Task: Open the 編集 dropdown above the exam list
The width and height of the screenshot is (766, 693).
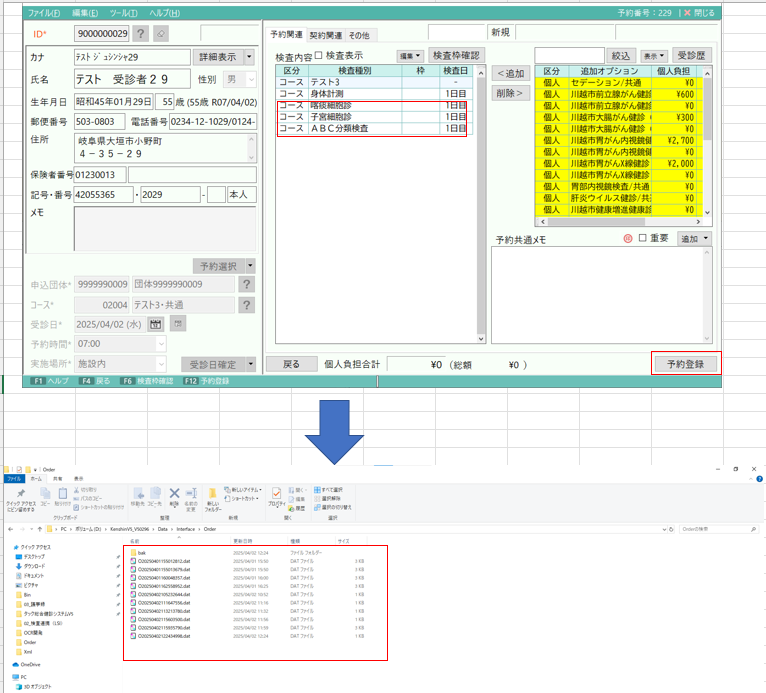Action: point(410,56)
